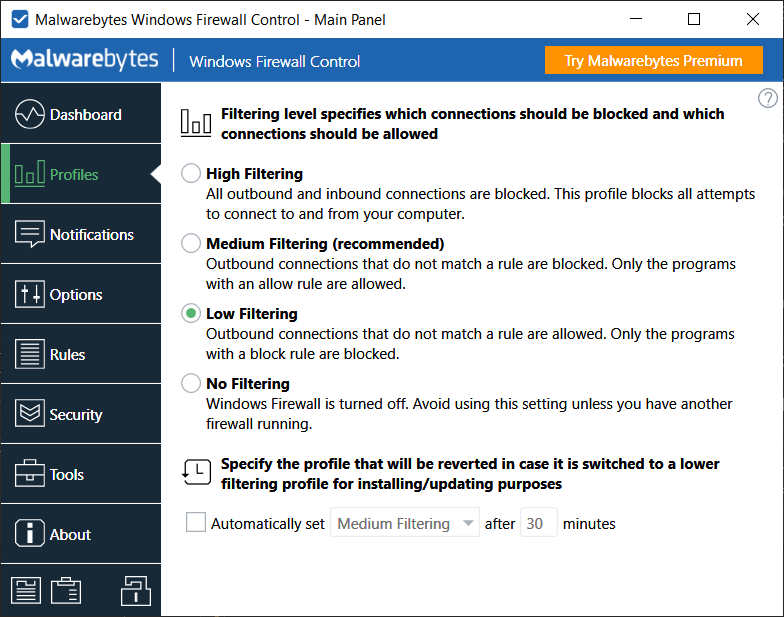Enable the Automatically set checkbox

(196, 523)
